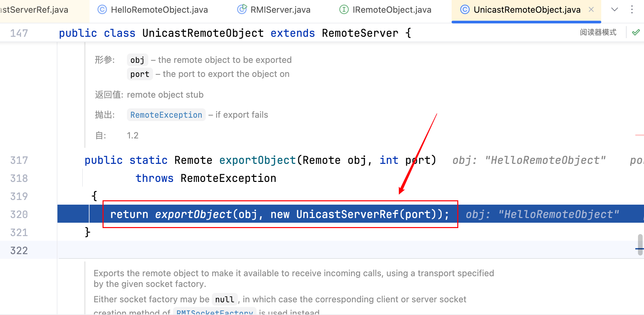Expand the hidden tabs chevron dropdown
The height and width of the screenshot is (315, 644).
point(614,10)
